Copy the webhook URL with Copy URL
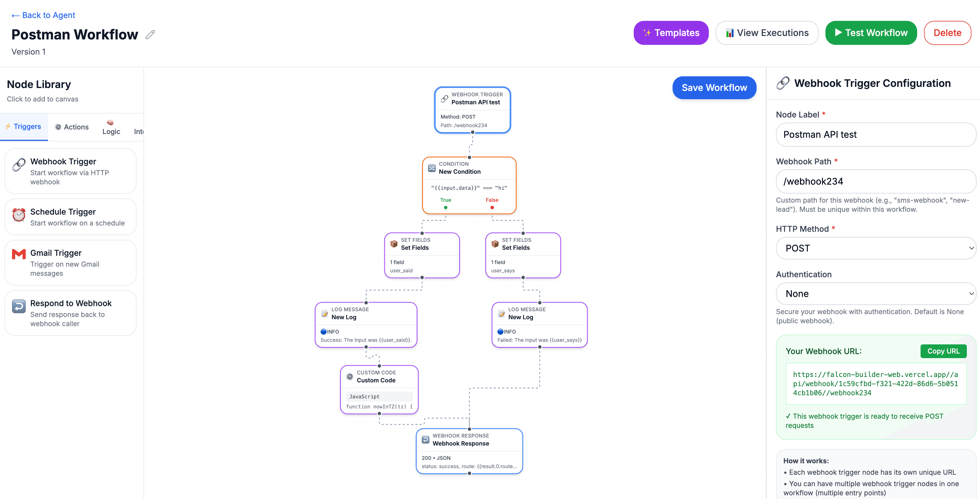This screenshot has height=499, width=980. pyautogui.click(x=943, y=351)
